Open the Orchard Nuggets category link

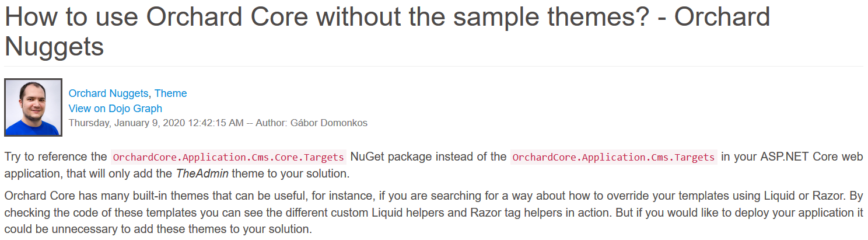pos(108,93)
